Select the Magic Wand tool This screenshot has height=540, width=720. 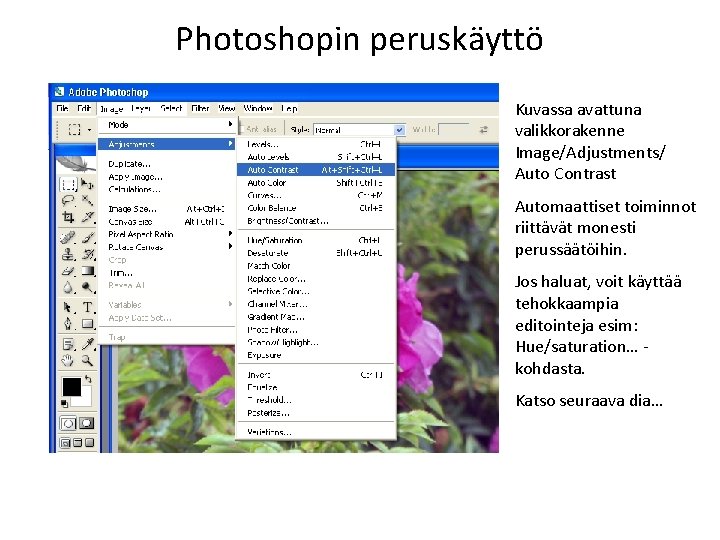[87, 200]
